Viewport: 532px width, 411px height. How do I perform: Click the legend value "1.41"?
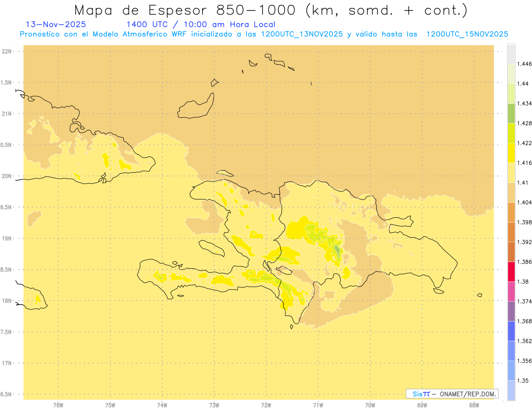tap(523, 183)
